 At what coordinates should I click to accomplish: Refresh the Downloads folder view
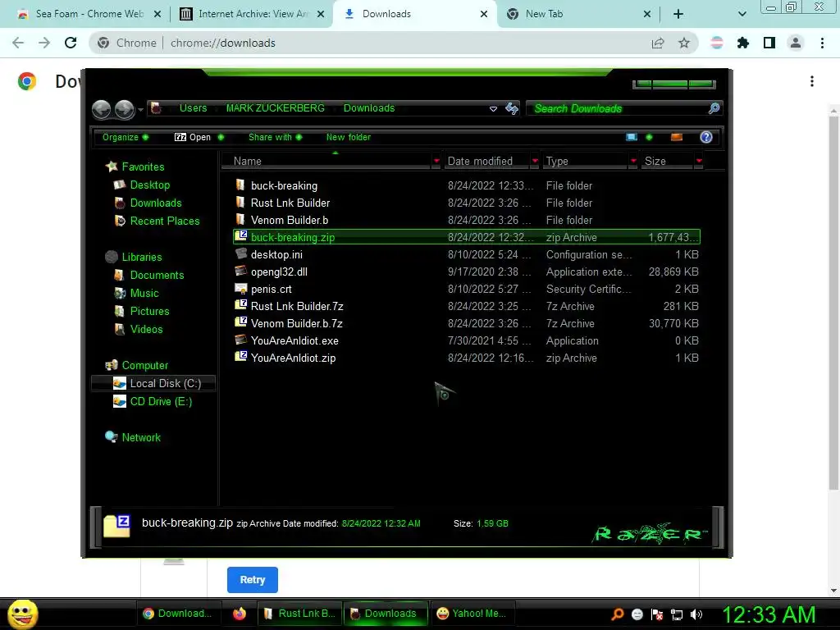point(512,109)
